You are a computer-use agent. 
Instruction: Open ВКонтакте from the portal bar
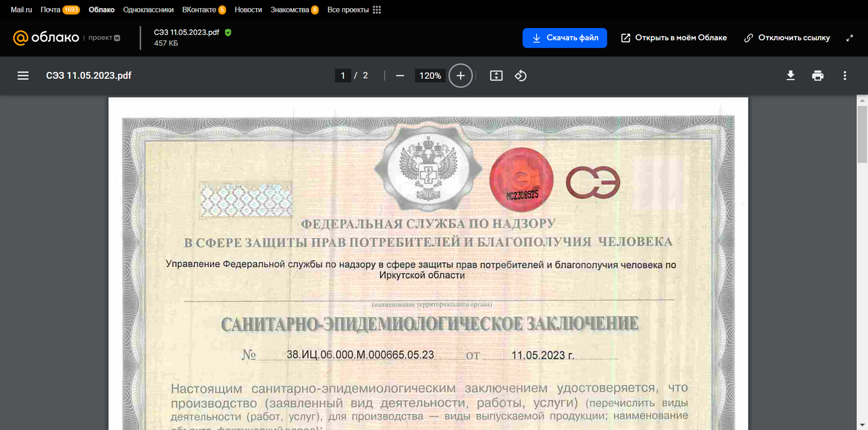click(199, 10)
